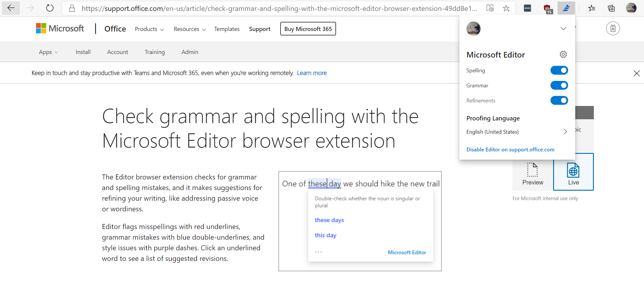Expand the Products dropdown
Viewport: 644px width, 286px height.
[x=149, y=29]
